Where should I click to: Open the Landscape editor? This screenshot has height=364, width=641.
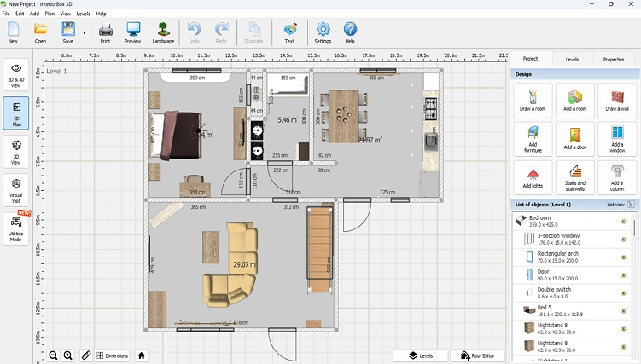[x=163, y=32]
